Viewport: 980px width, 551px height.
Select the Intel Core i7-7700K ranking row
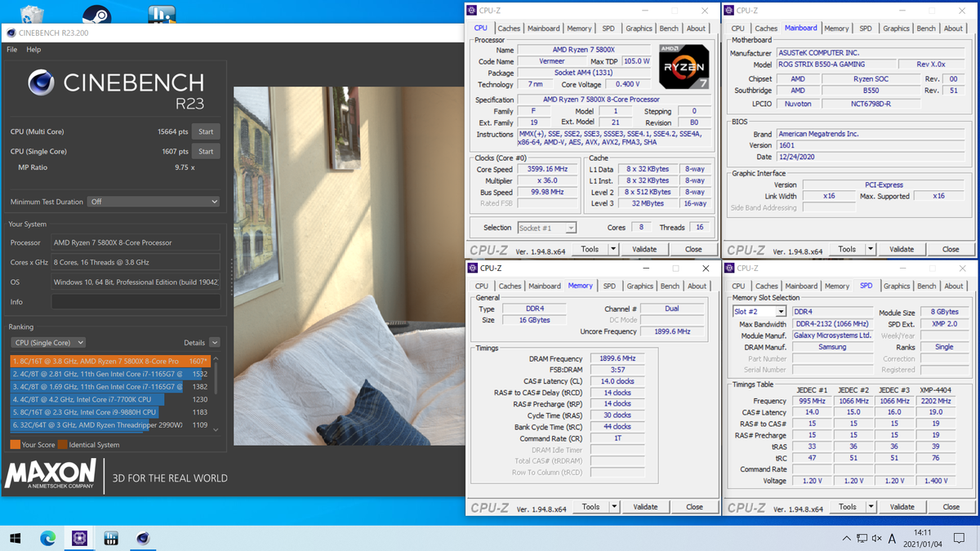pyautogui.click(x=110, y=400)
